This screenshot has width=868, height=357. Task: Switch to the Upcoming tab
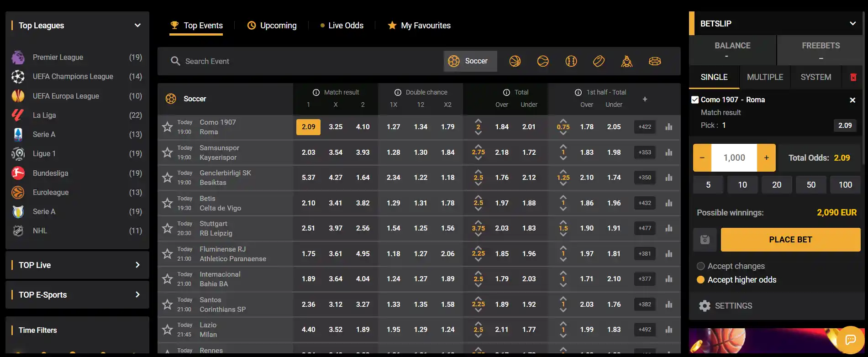(x=272, y=26)
